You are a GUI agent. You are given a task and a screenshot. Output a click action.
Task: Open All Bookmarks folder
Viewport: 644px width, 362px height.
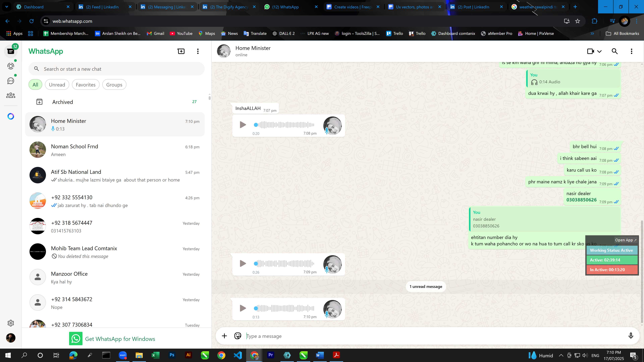click(x=623, y=34)
